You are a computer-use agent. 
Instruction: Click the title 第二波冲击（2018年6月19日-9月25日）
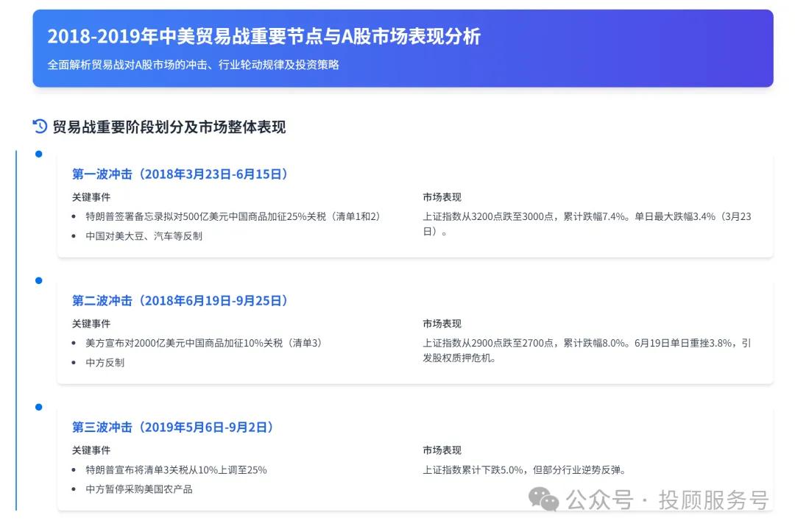click(x=182, y=301)
